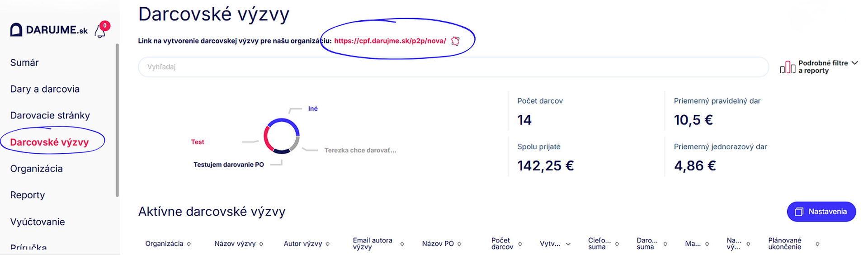Screen dimensions: 868x255
Task: Sort by Názov PO column arrows
Action: (459, 244)
